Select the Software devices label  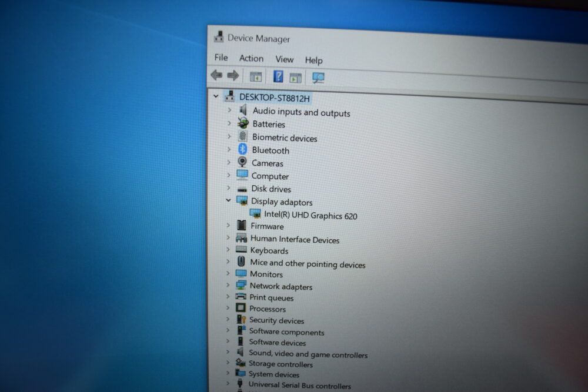(277, 342)
